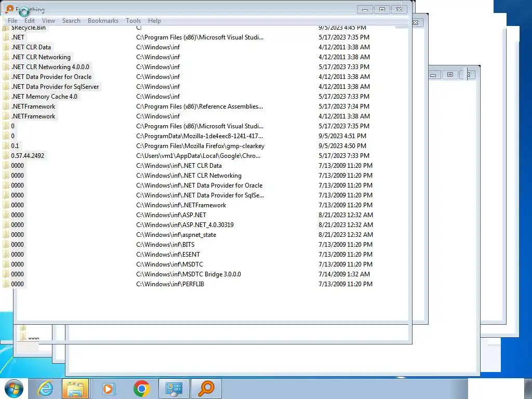This screenshot has width=532, height=399.
Task: Select 0000 row in C:\Windows\inf\ASP.NET
Action: point(17,215)
